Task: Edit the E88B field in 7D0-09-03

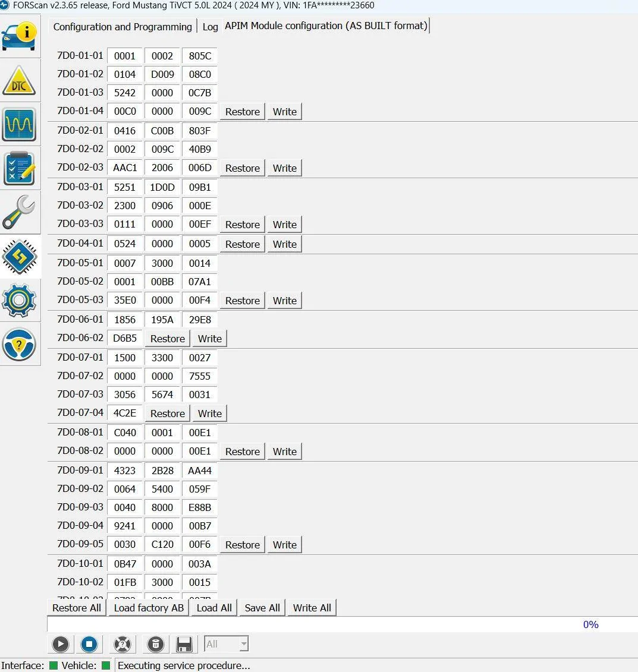Action: 200,507
